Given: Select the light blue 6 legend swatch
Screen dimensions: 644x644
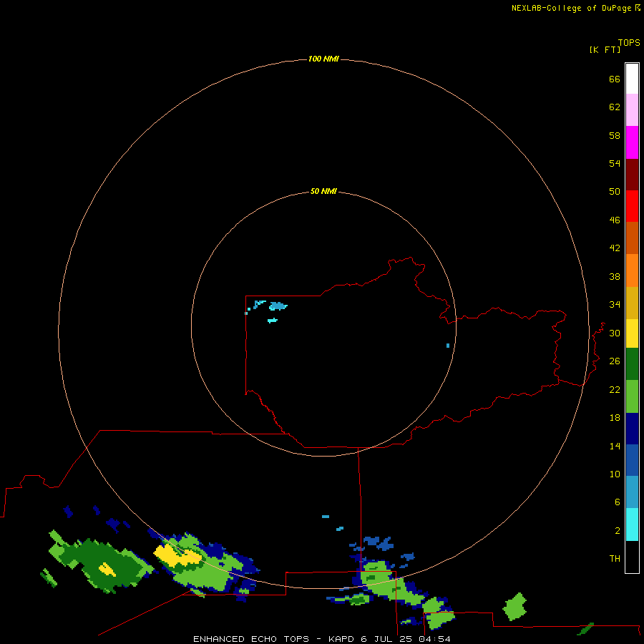Looking at the screenshot, I should [632, 492].
